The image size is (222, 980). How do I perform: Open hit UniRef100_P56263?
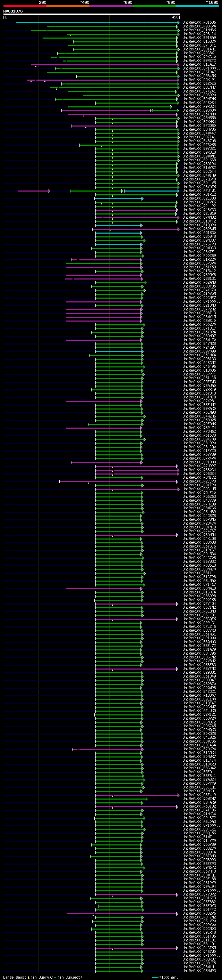point(199,496)
